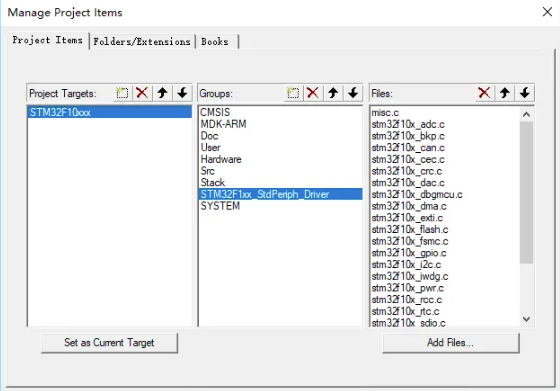This screenshot has width=560, height=391.
Task: Delete the selected group
Action: pos(313,93)
